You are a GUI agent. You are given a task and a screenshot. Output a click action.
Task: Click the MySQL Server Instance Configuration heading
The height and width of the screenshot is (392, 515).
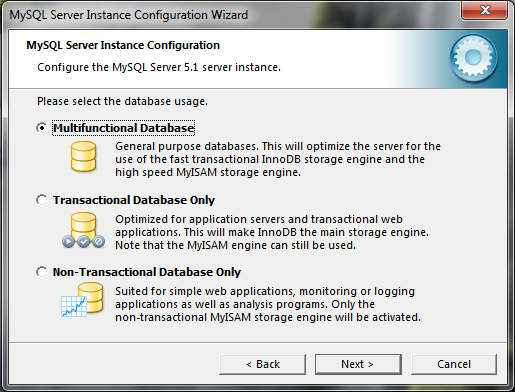point(123,45)
